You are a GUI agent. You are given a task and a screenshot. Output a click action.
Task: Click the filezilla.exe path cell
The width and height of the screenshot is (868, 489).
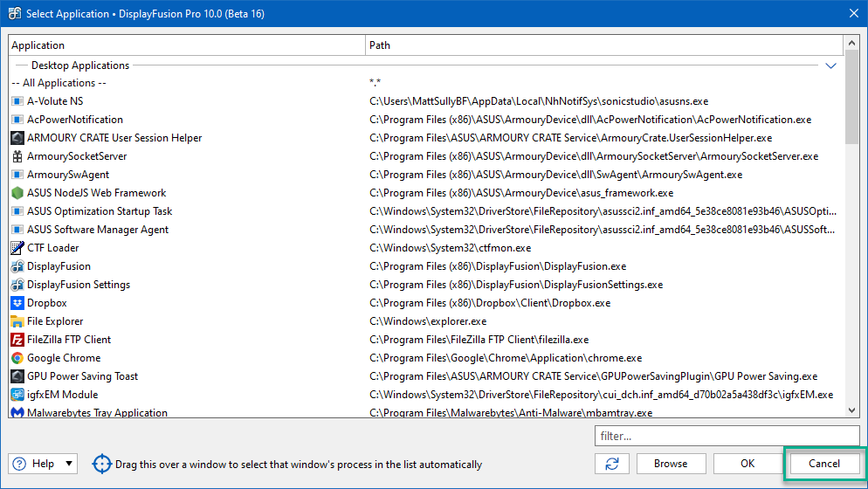(x=479, y=340)
